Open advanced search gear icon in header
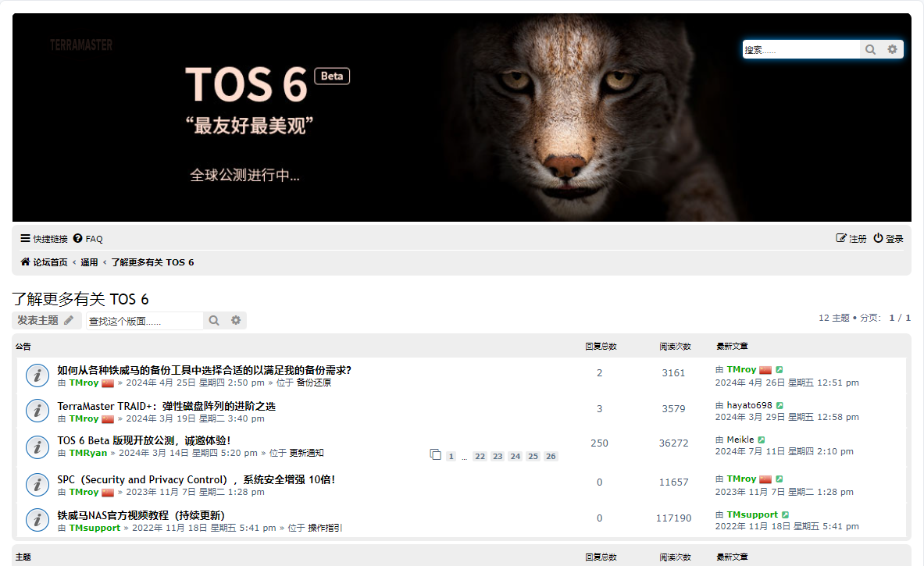 pos(893,49)
